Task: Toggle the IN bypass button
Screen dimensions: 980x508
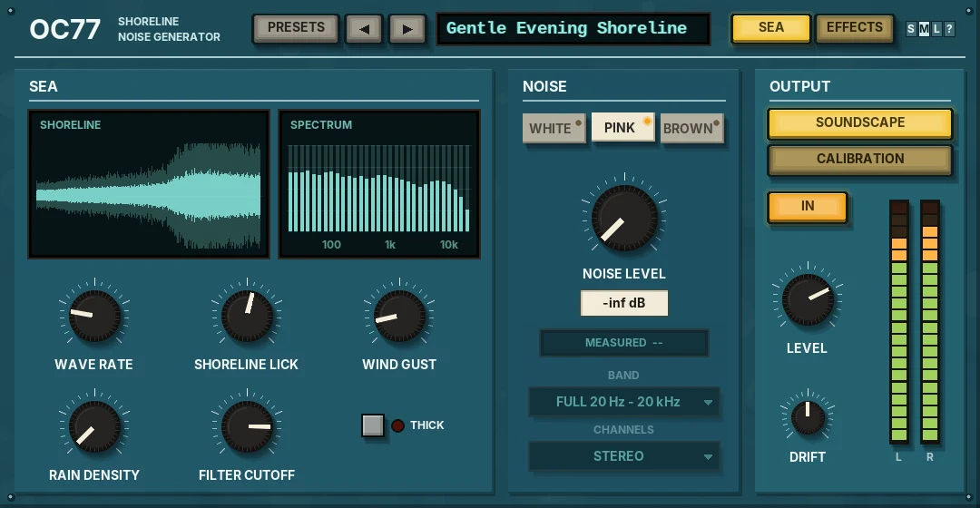Action: pyautogui.click(x=808, y=206)
